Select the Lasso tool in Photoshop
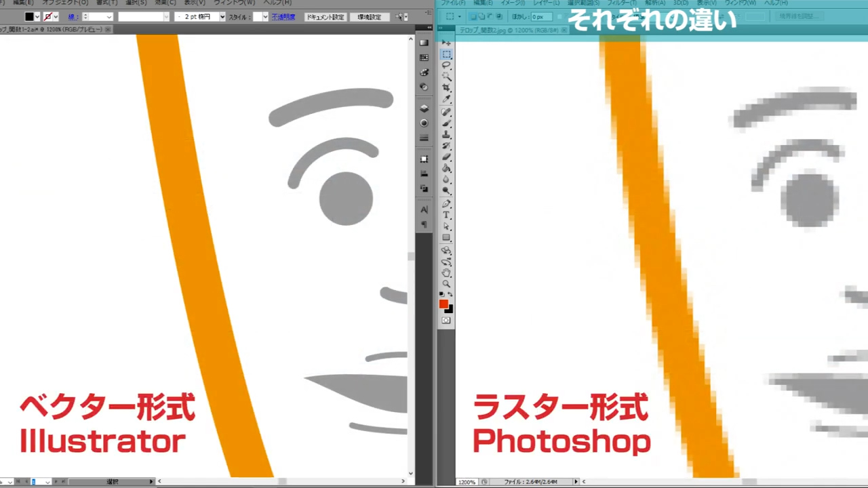The width and height of the screenshot is (868, 488). 446,65
